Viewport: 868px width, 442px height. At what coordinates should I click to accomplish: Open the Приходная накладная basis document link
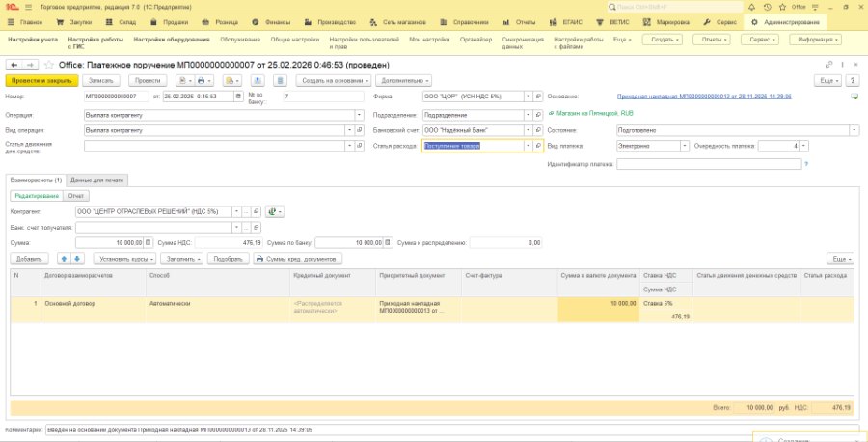click(704, 97)
